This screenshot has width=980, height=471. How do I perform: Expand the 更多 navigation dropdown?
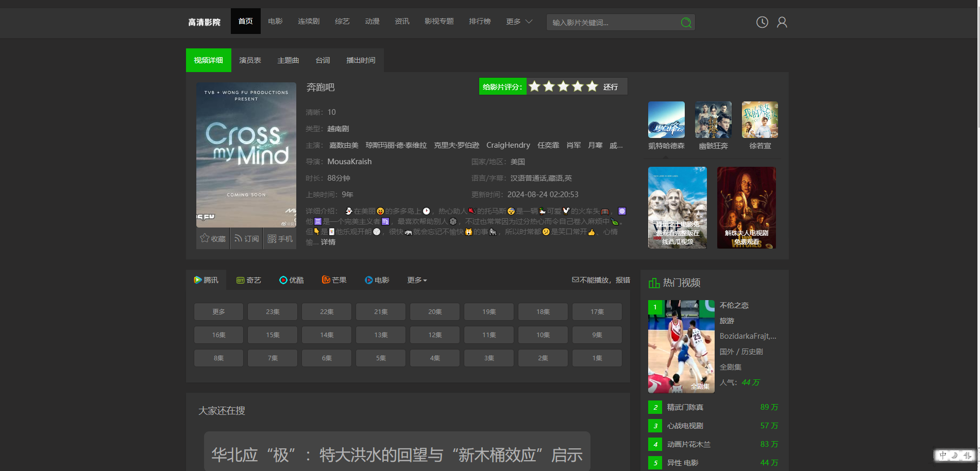coord(519,22)
